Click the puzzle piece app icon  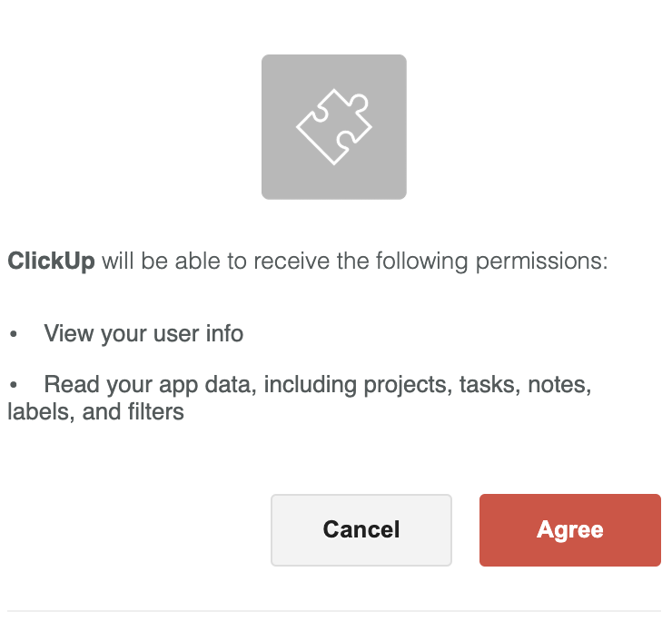[334, 127]
